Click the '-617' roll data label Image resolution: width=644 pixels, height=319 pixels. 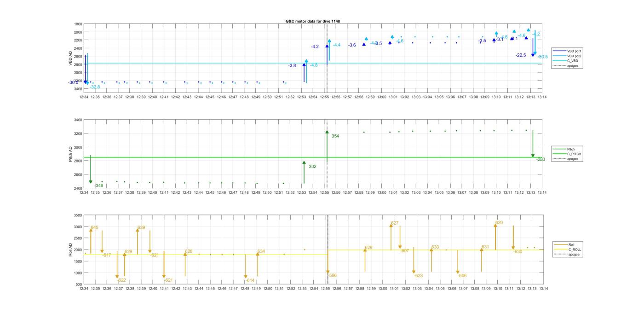point(107,255)
